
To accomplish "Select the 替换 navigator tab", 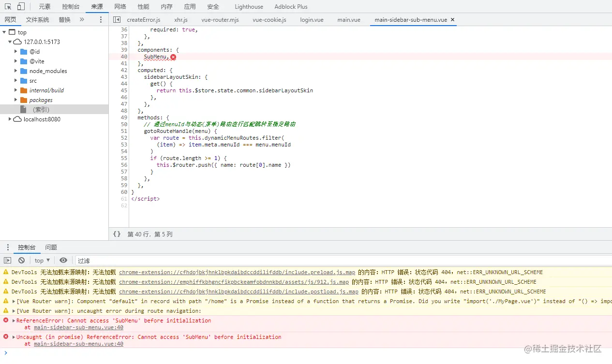I will 64,20.
